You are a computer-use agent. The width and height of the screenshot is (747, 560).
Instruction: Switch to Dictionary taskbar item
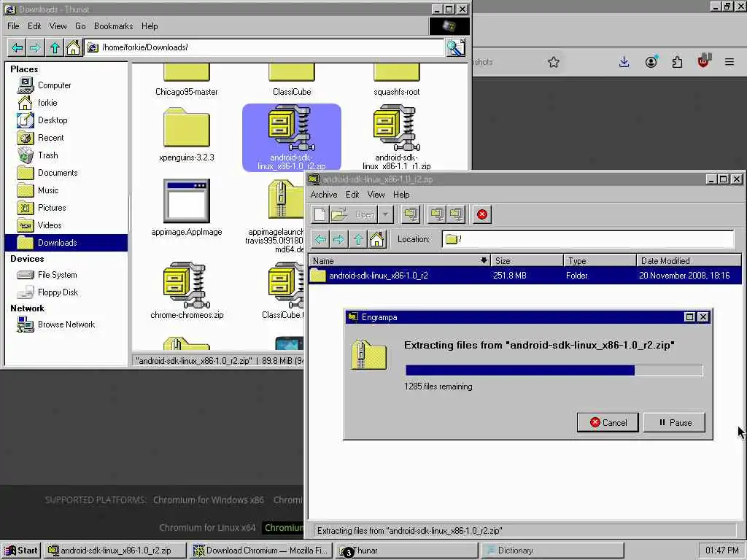[552, 551]
